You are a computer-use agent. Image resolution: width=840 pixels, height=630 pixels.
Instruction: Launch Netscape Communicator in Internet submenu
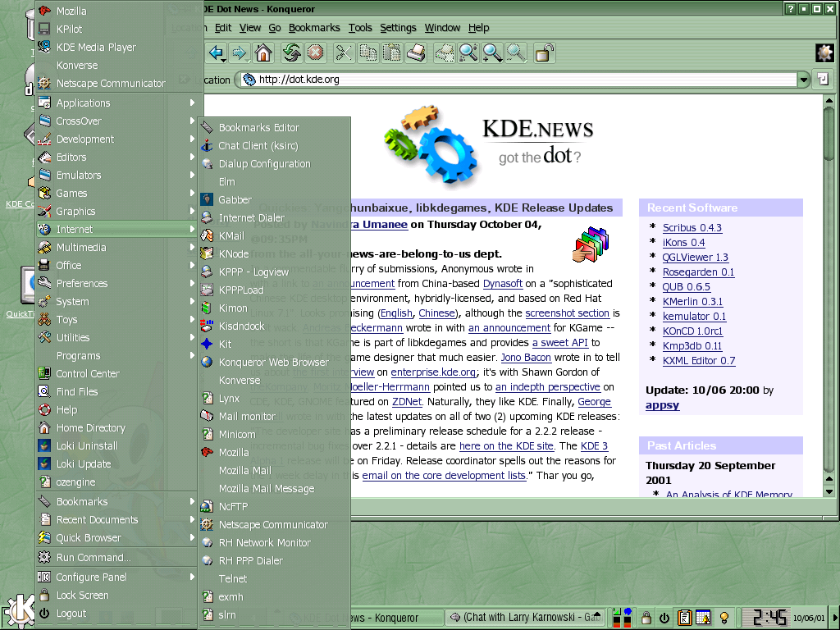click(x=274, y=524)
